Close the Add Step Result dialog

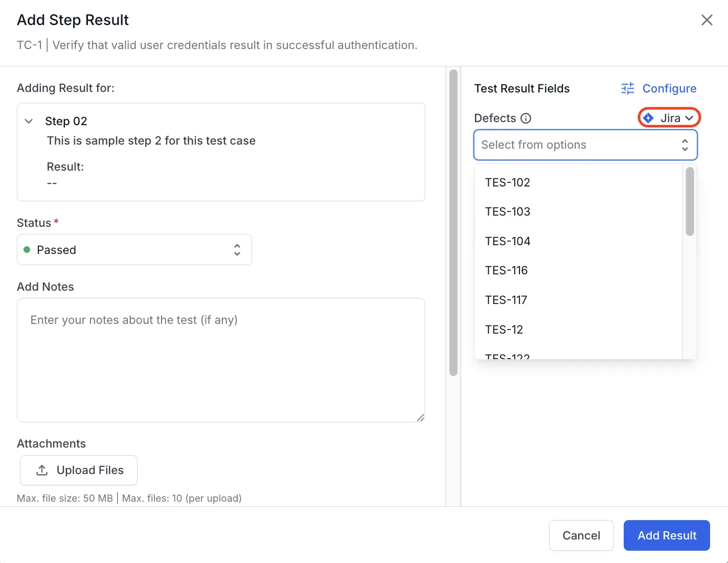coord(707,20)
